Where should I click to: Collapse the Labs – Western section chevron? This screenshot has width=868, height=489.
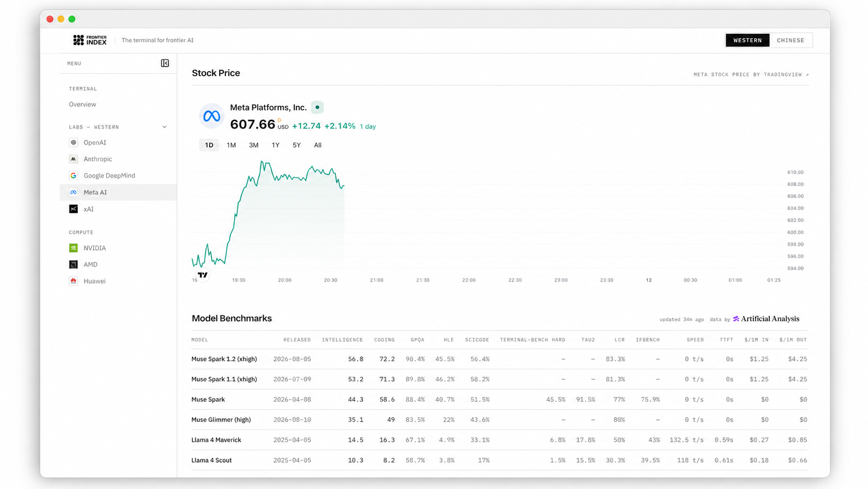tap(165, 127)
